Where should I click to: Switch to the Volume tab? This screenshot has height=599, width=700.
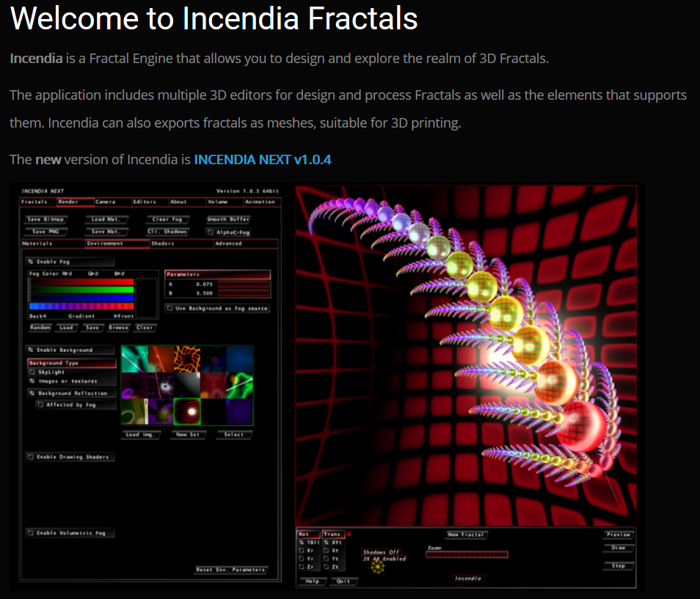pos(225,202)
